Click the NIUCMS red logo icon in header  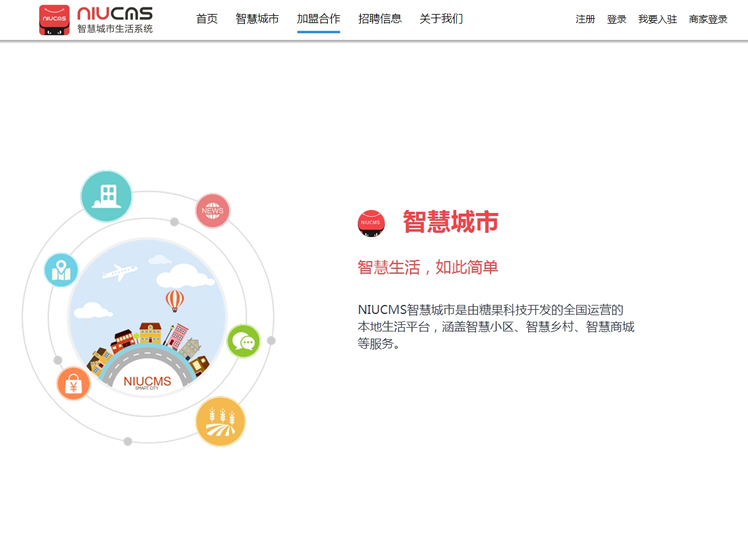tap(54, 20)
